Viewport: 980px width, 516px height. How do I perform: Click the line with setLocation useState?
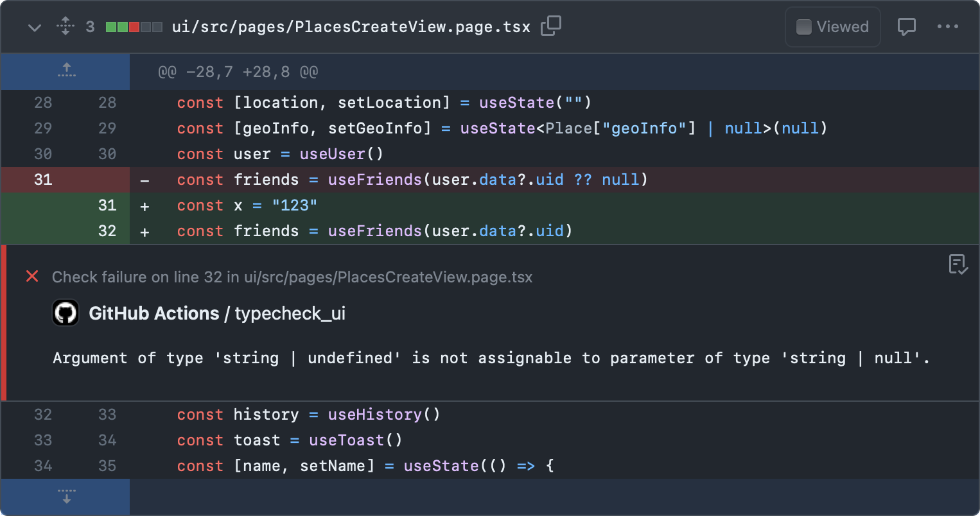(x=384, y=103)
